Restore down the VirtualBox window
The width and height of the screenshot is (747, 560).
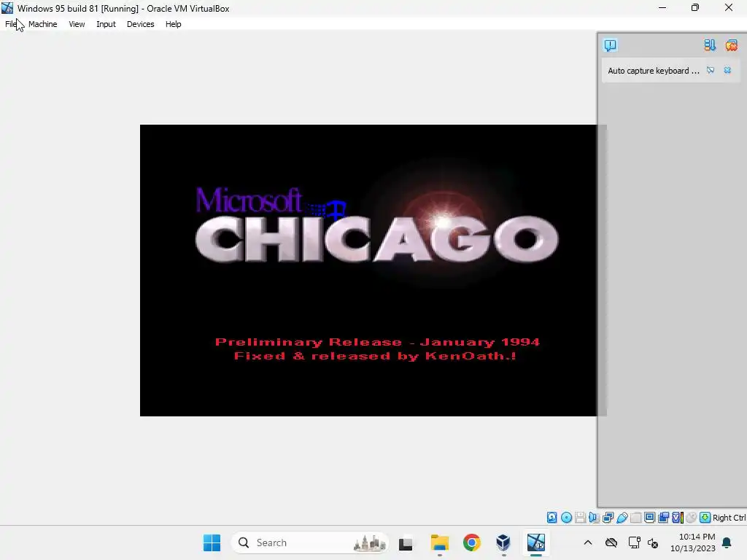695,8
